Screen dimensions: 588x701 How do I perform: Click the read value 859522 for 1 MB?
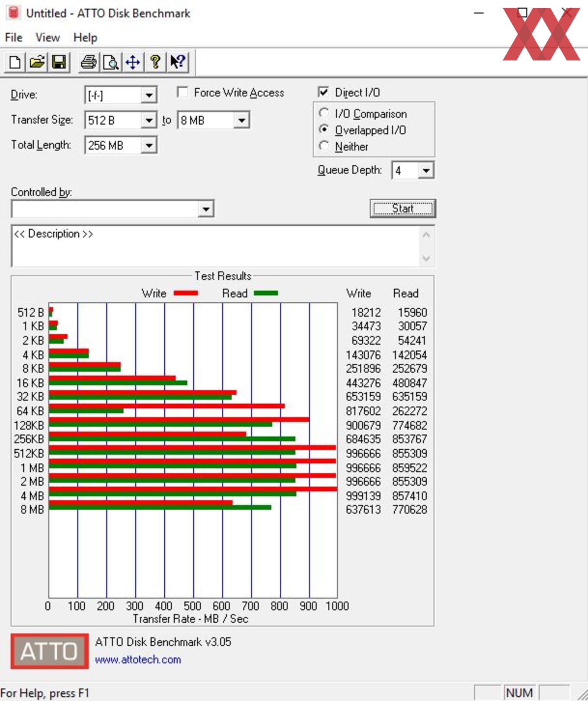(x=409, y=468)
